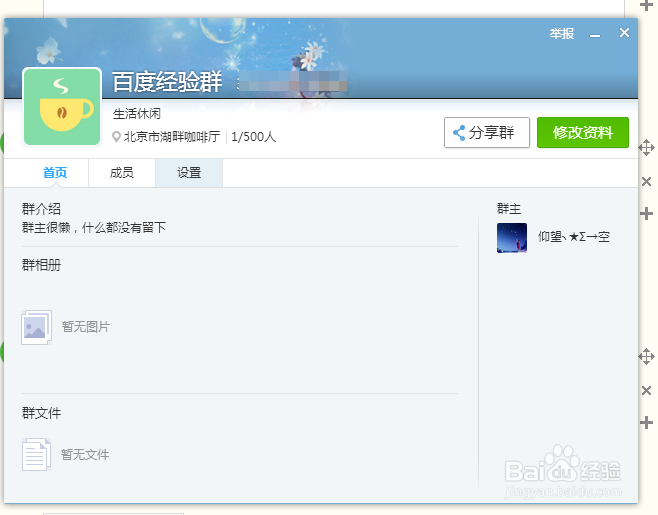Click the location pin icon
Viewport: 658px width, 515px height.
click(x=116, y=137)
